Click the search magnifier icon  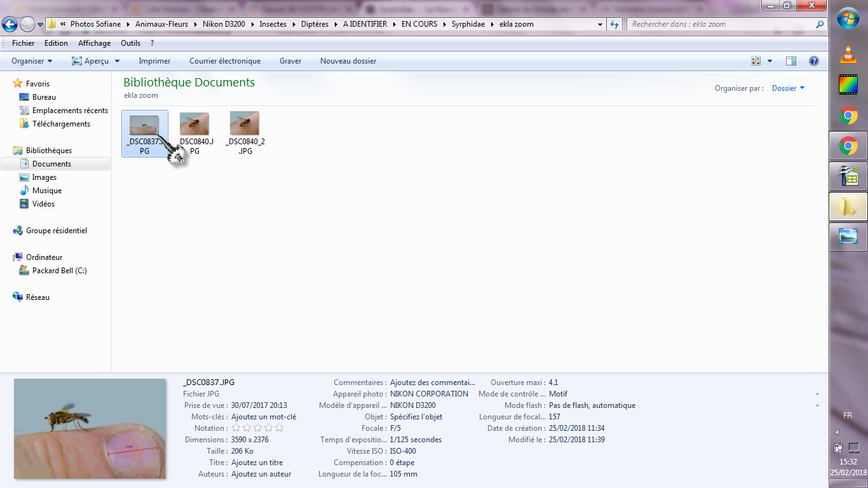820,24
